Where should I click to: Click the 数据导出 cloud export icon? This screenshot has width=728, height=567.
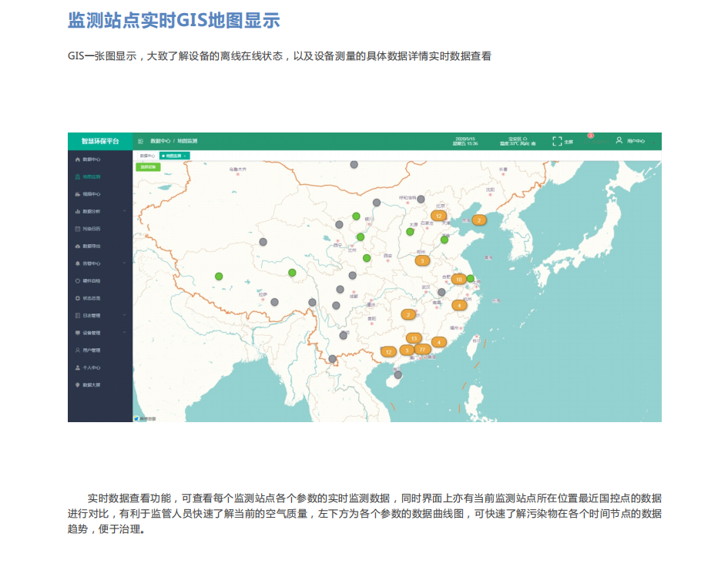[77, 247]
